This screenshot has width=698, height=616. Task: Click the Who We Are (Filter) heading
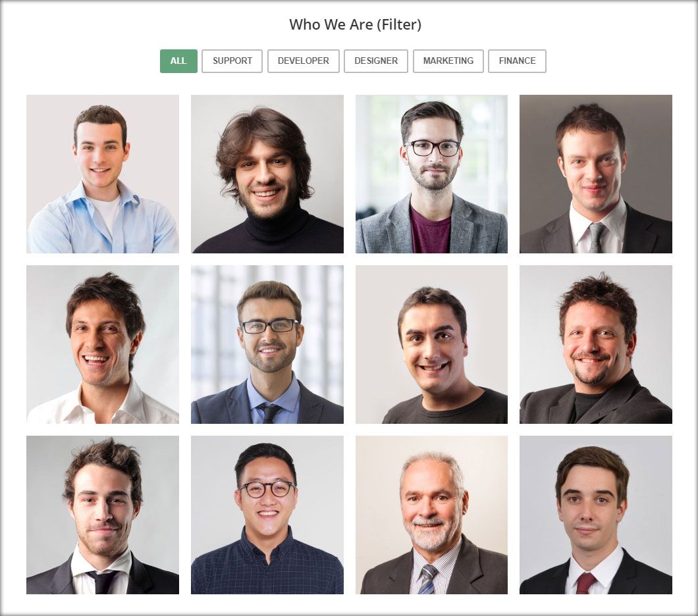(x=355, y=24)
